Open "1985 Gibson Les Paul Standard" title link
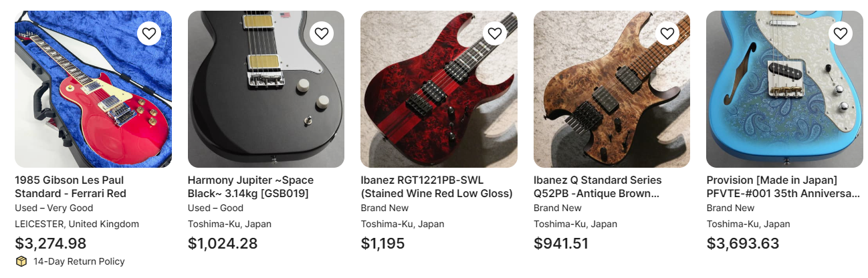The image size is (868, 278). tap(70, 186)
